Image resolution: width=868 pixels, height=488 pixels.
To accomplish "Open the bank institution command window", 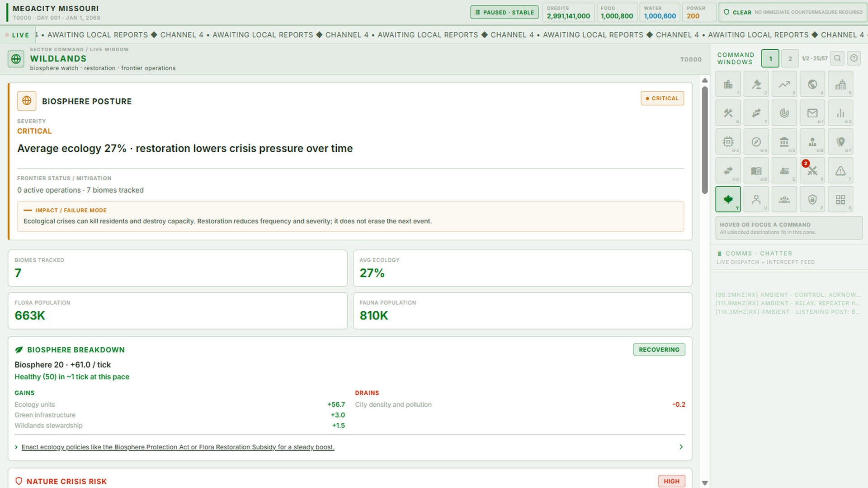I will click(784, 142).
